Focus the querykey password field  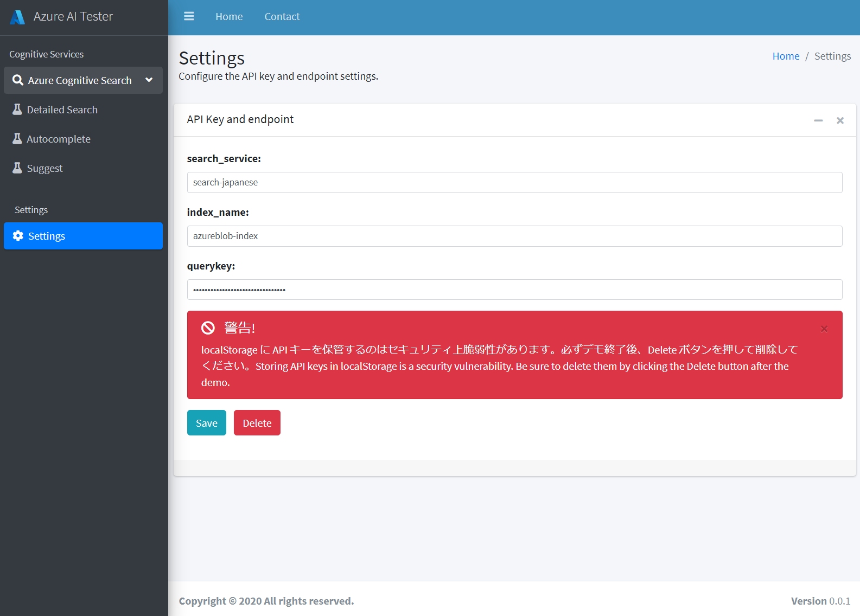point(514,290)
